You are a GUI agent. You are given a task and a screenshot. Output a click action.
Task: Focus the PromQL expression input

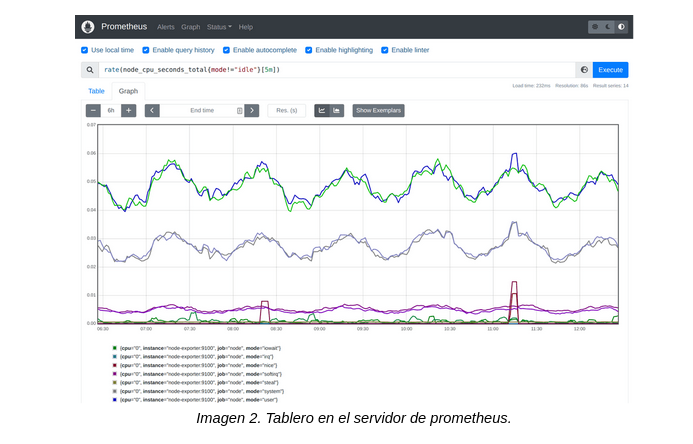point(337,70)
